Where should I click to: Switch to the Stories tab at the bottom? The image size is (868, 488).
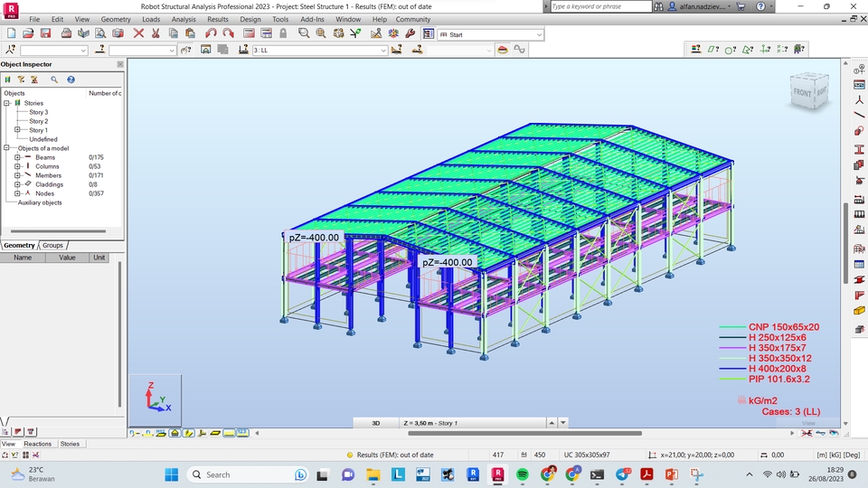[70, 444]
